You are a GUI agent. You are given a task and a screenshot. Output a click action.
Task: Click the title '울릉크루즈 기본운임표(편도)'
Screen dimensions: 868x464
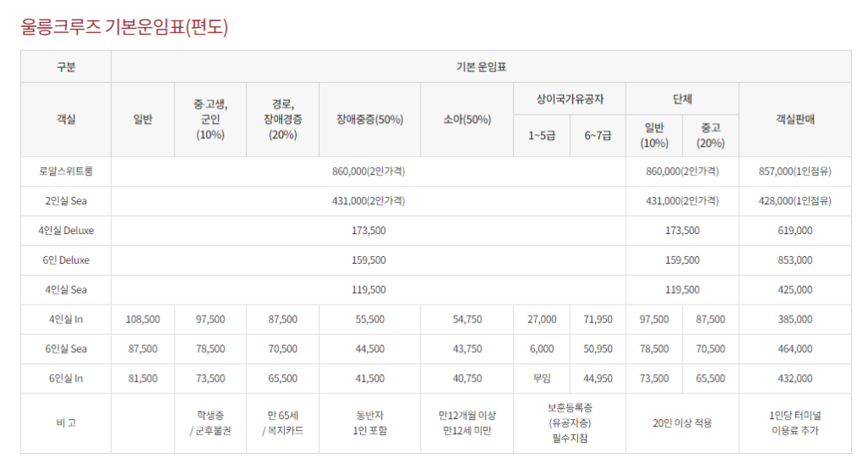[x=124, y=26]
